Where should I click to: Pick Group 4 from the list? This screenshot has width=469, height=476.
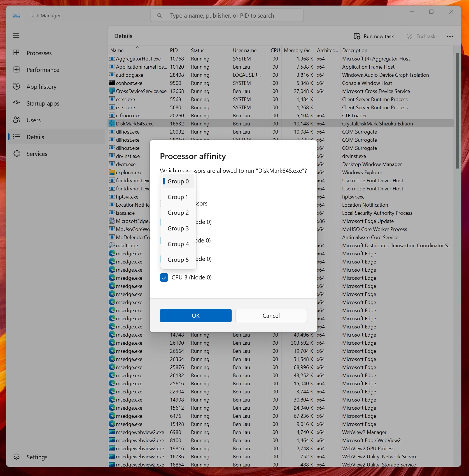[x=178, y=244]
